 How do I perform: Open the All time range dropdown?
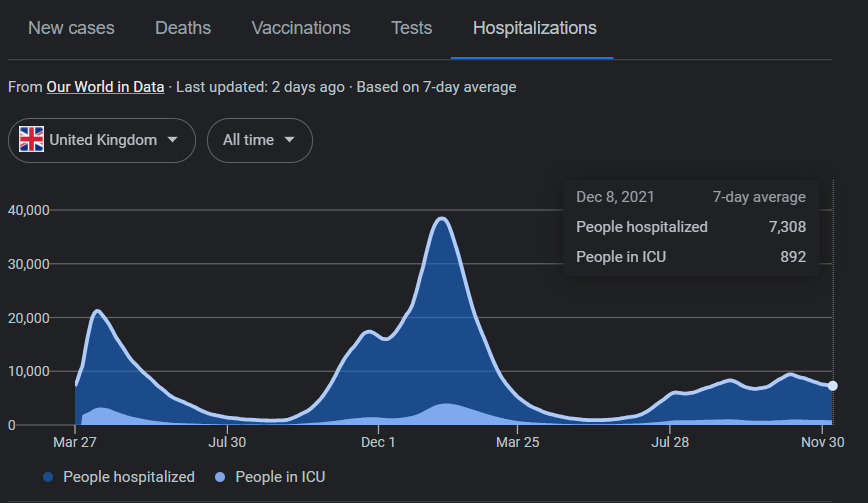(x=260, y=141)
